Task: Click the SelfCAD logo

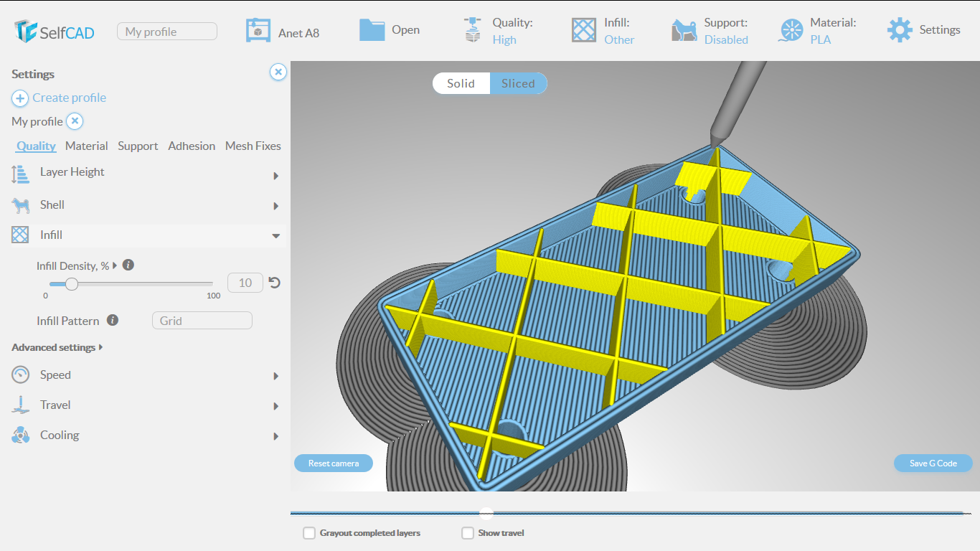Action: coord(54,31)
